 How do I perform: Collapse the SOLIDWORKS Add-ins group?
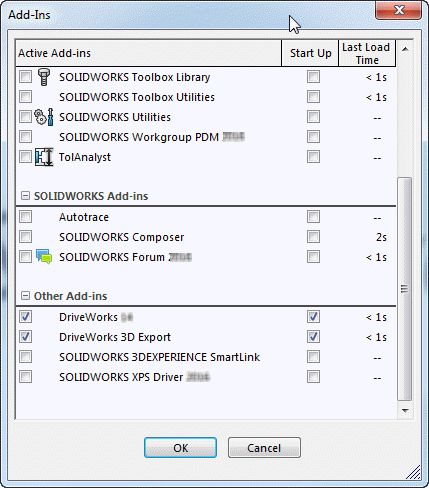coord(25,196)
